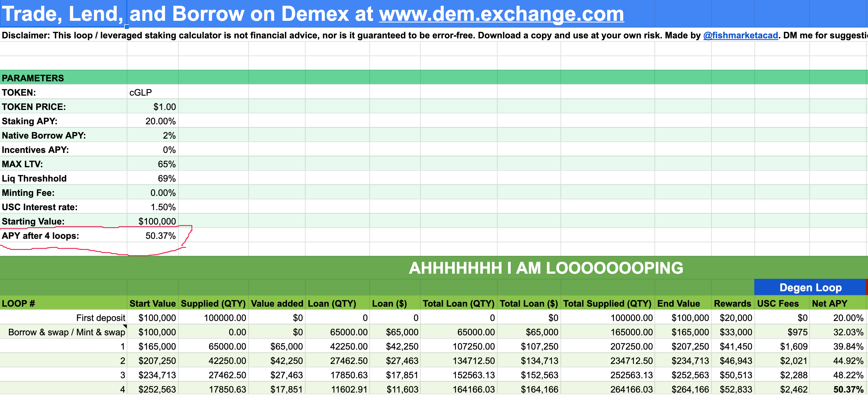Select the Minting Fee value 0.00%
Screen dimensions: 868x395
[153, 192]
